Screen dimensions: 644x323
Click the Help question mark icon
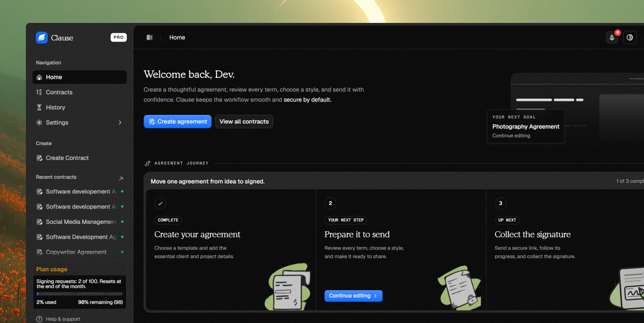(x=39, y=319)
